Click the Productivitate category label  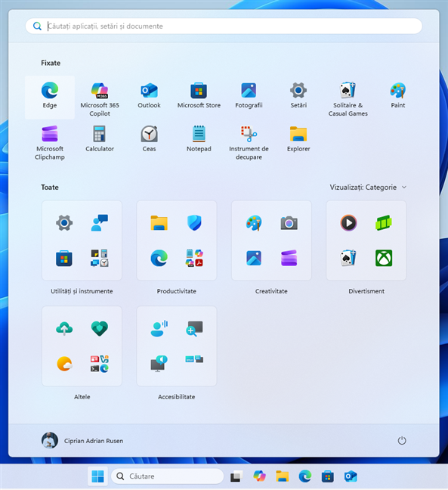point(176,291)
